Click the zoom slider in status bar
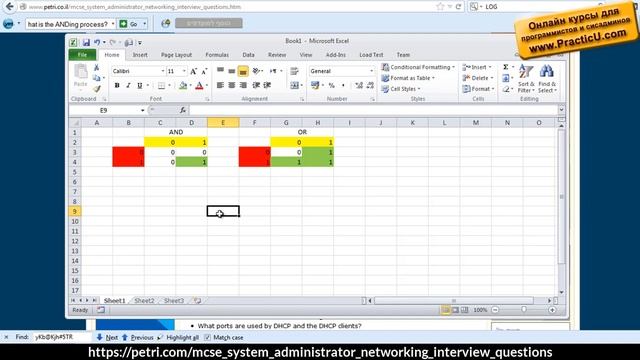The image size is (640, 360). pyautogui.click(x=524, y=310)
